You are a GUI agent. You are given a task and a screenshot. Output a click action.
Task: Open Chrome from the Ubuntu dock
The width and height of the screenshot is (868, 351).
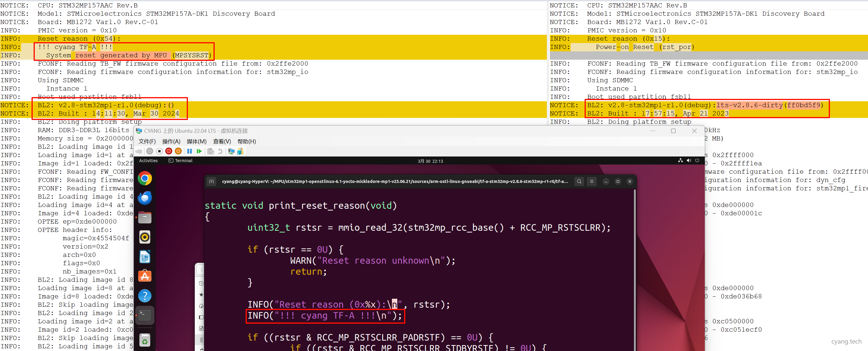pos(145,178)
